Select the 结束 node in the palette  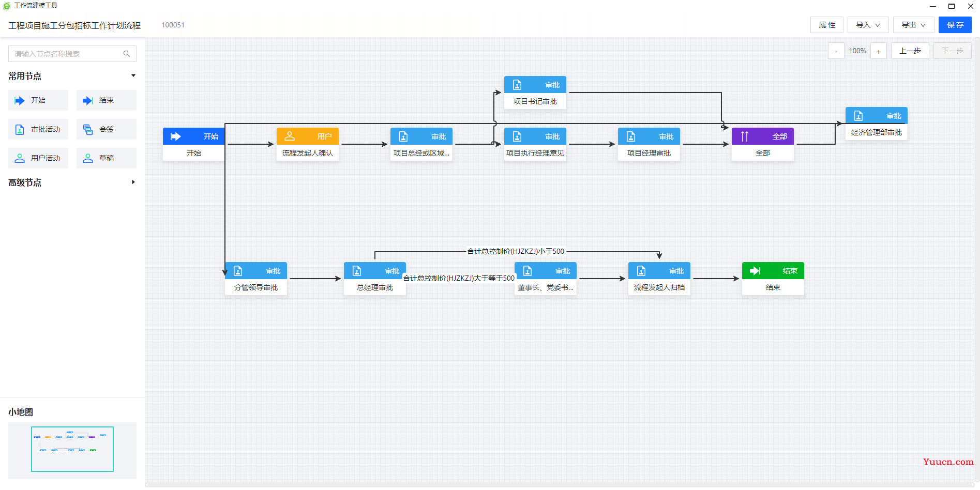107,100
